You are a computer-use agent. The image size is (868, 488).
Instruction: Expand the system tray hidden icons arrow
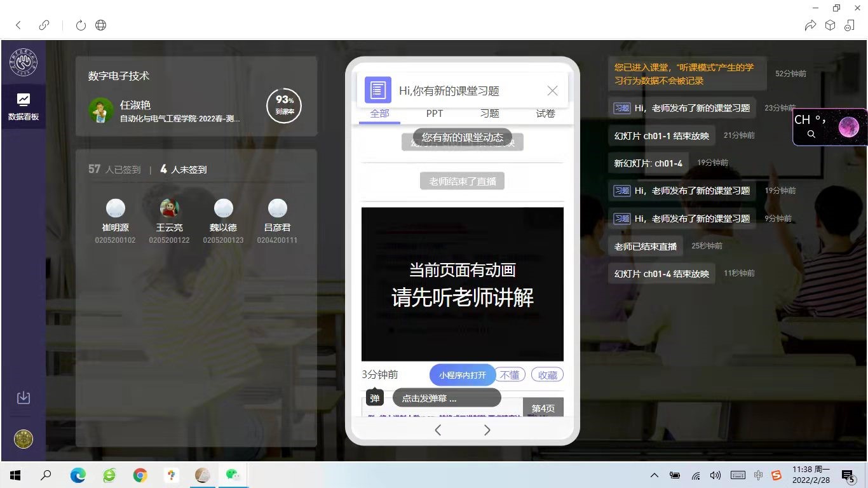click(654, 475)
